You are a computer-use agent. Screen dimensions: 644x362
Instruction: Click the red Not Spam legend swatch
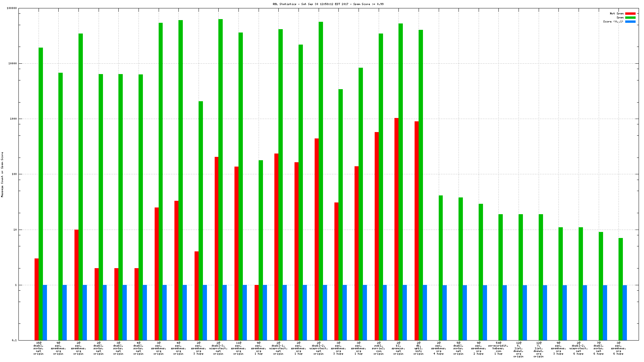click(x=630, y=14)
